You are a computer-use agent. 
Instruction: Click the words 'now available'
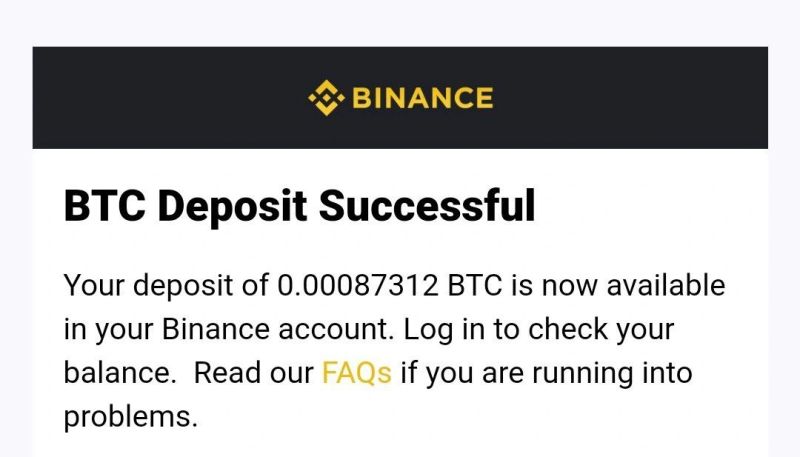click(x=634, y=286)
